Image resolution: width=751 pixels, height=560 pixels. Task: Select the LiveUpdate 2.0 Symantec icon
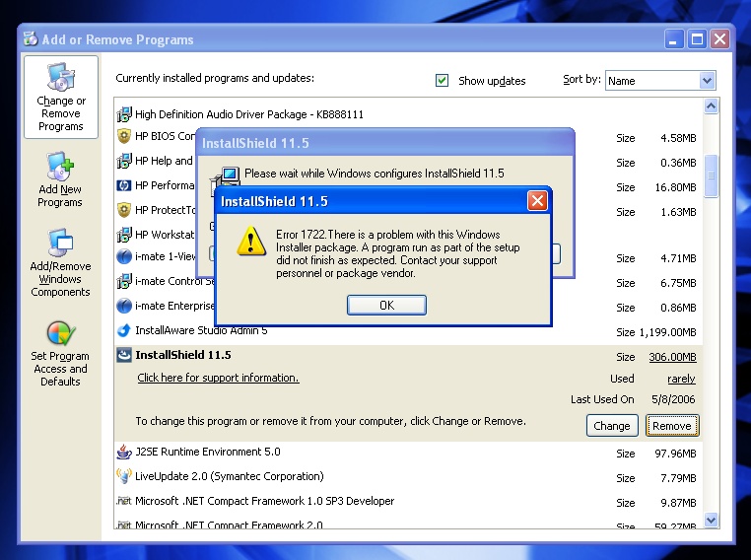[x=124, y=476]
